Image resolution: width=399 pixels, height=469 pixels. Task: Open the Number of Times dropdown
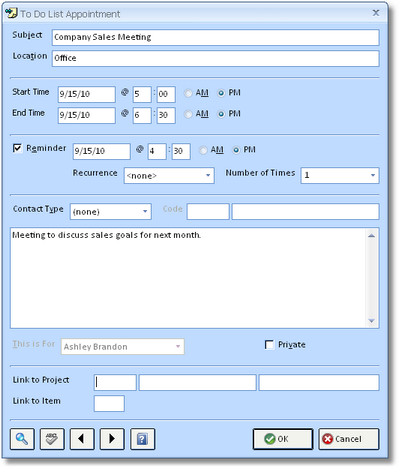(x=340, y=175)
